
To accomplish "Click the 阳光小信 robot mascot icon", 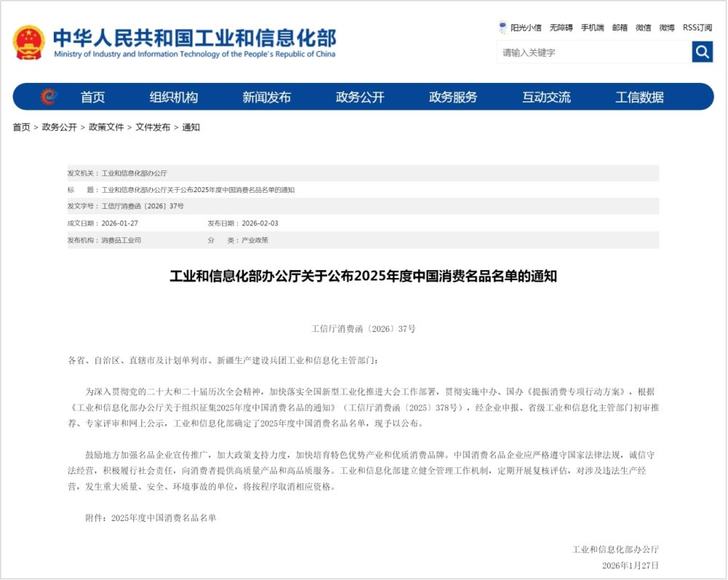I will (x=502, y=28).
